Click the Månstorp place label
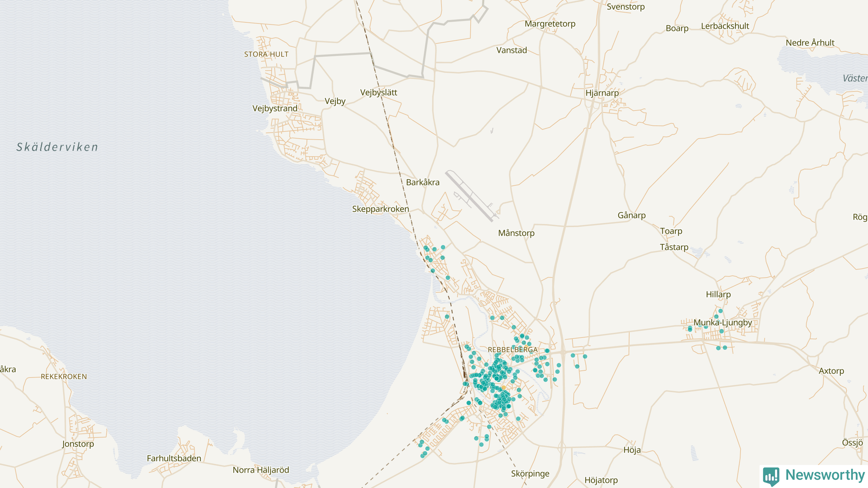The image size is (868, 488). (516, 233)
